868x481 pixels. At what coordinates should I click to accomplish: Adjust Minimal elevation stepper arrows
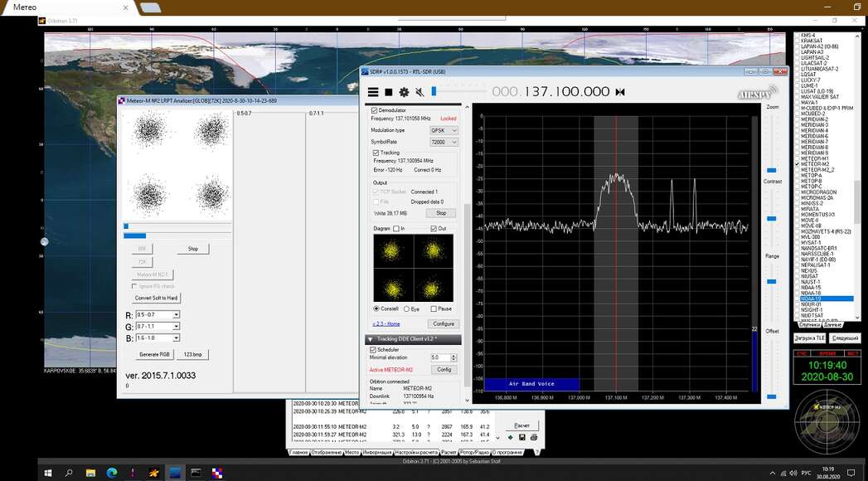pos(454,357)
